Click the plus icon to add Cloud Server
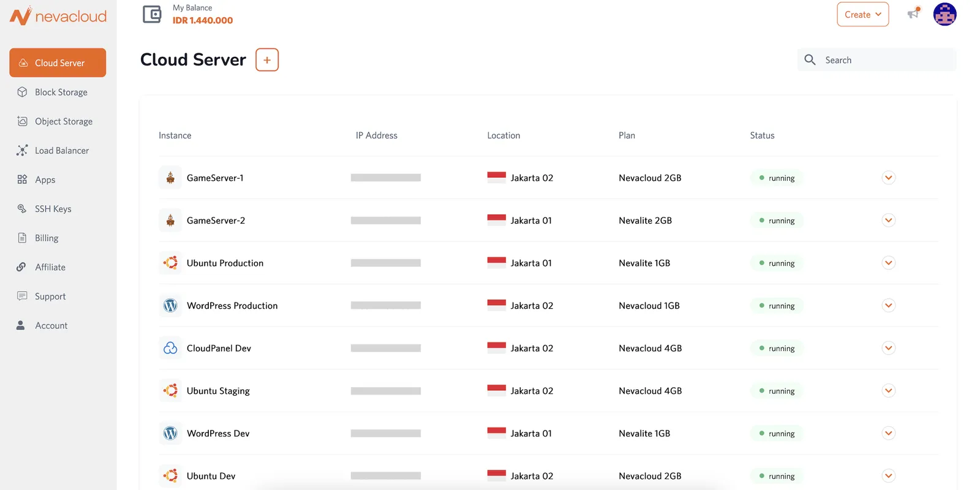 pos(267,60)
